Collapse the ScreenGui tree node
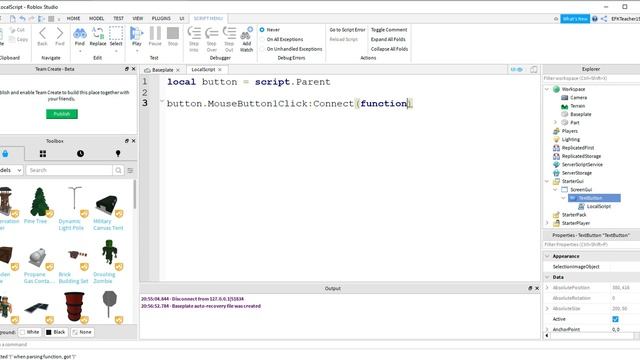Image resolution: width=640 pixels, height=360 pixels. coord(555,189)
